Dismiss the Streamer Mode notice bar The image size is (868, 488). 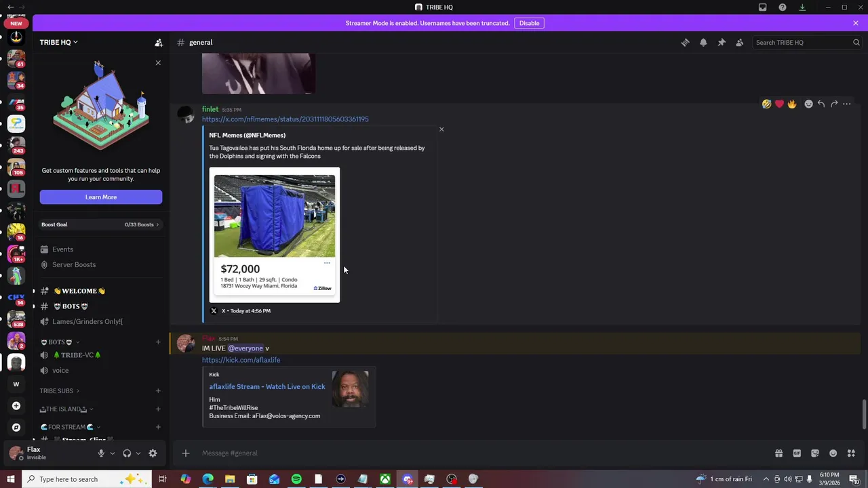[x=856, y=23]
